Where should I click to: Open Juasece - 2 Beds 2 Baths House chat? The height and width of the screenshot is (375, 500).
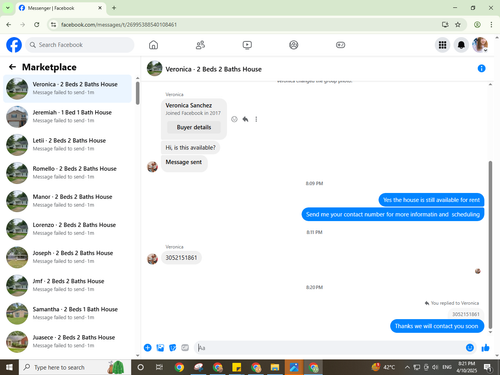pyautogui.click(x=67, y=341)
